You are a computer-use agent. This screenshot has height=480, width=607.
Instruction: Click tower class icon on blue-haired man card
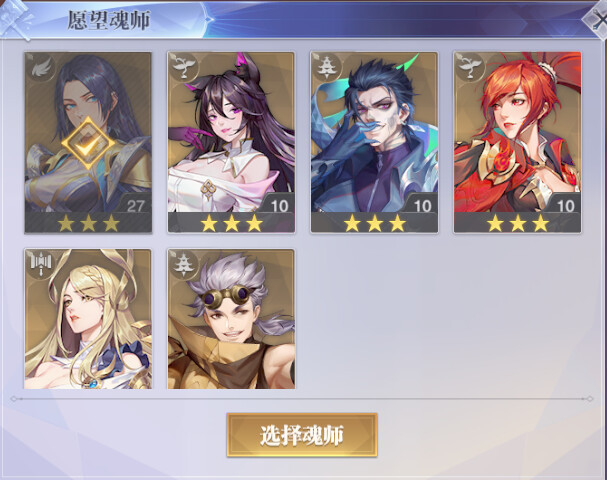pyautogui.click(x=327, y=68)
